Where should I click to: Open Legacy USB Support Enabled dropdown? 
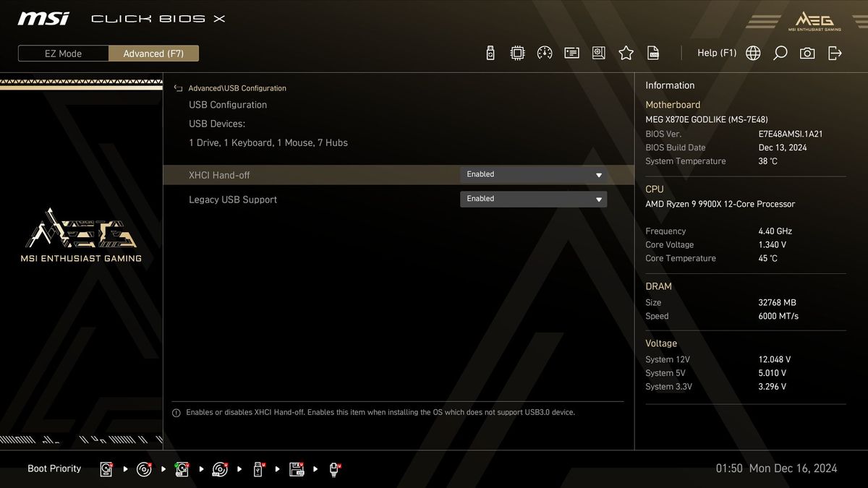pyautogui.click(x=534, y=199)
